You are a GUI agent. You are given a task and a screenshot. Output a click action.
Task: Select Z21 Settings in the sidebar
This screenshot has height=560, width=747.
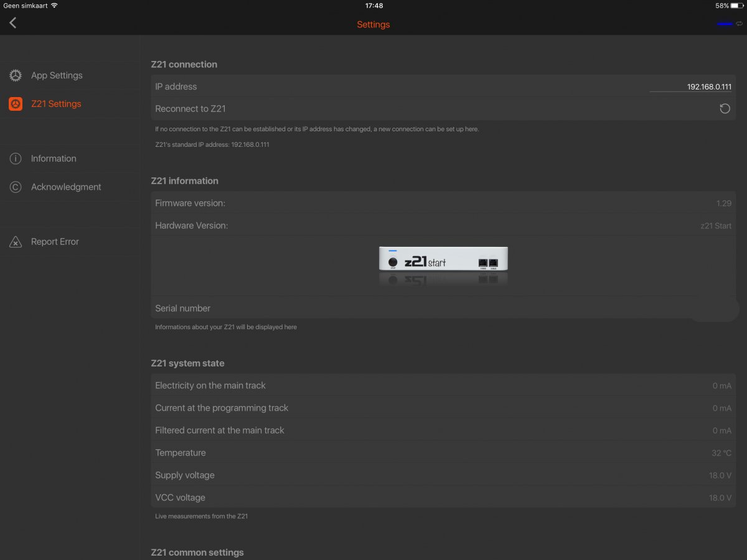point(70,104)
